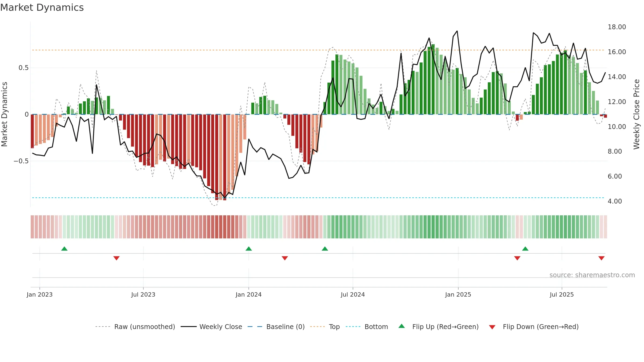Click the Jan 2025 date label
The image size is (644, 362).
click(x=458, y=294)
